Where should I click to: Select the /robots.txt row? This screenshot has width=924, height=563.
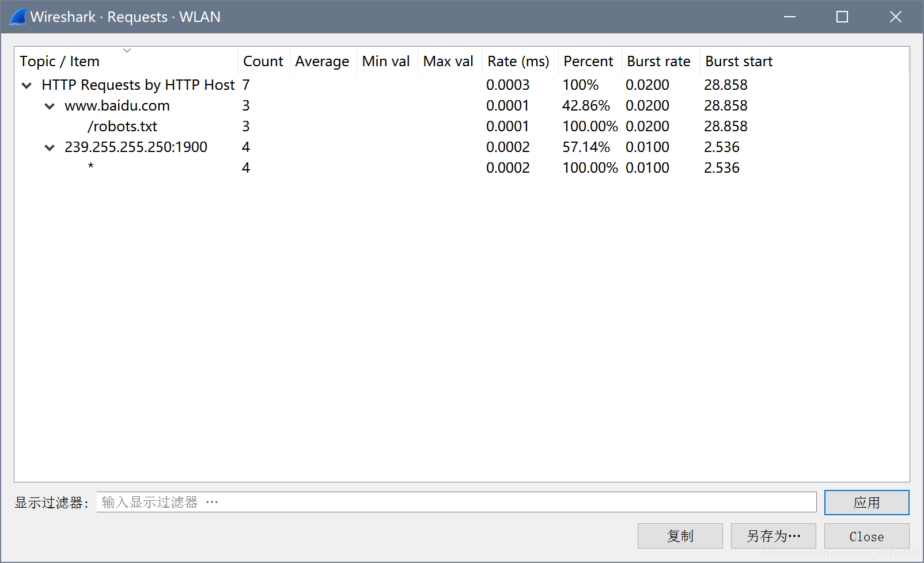462,127
